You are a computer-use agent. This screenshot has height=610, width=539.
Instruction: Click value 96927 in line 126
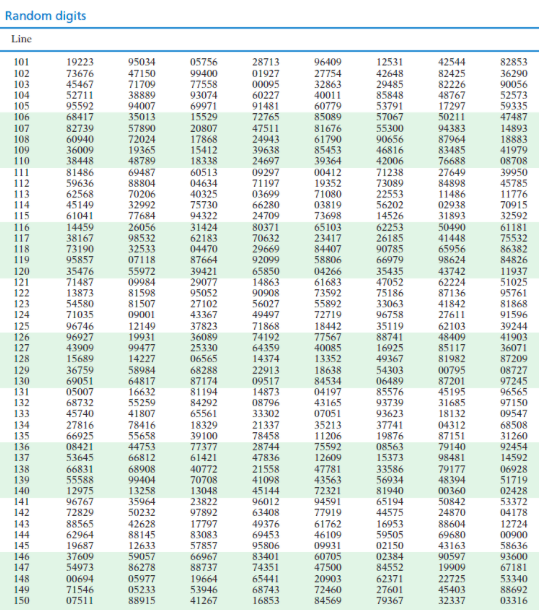(x=80, y=337)
